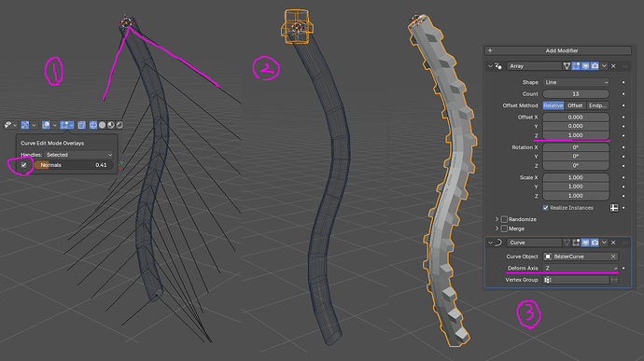The width and height of the screenshot is (644, 361).
Task: Open the Shape Line dropdown
Action: pyautogui.click(x=576, y=82)
